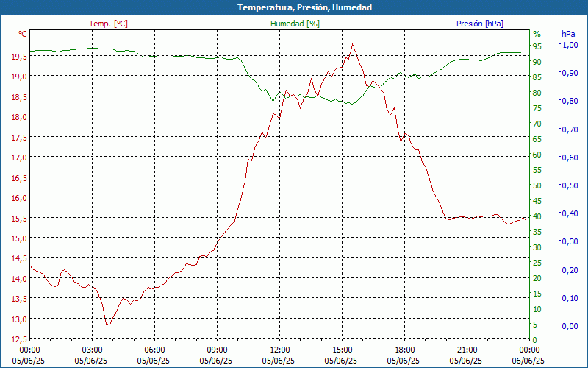
Task: Click the 30 tick on the green humidity axis
Action: coord(537,247)
